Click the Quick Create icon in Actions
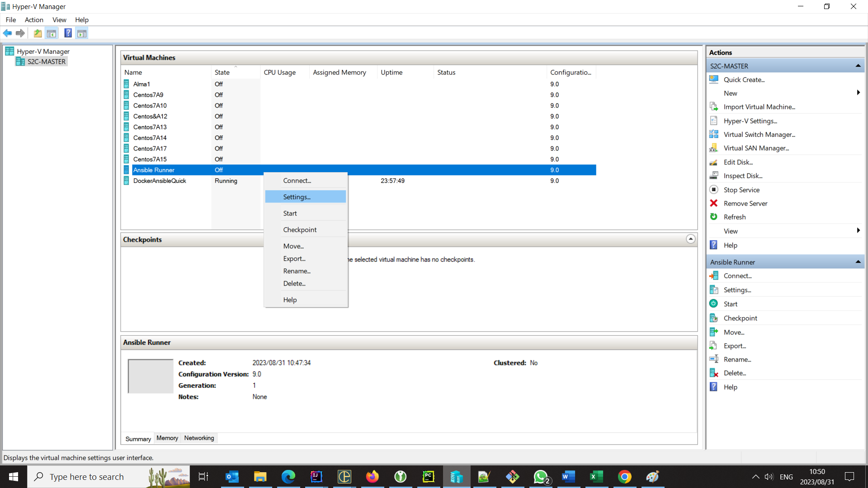868x488 pixels. [714, 80]
